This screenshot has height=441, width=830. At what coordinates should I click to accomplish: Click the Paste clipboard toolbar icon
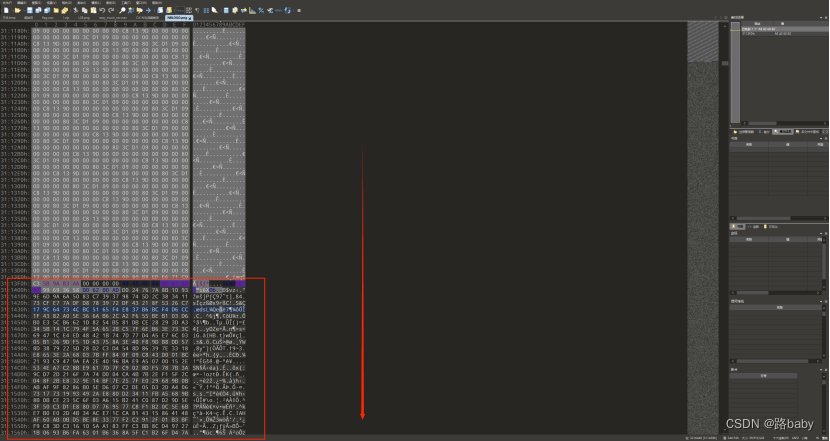(x=93, y=10)
